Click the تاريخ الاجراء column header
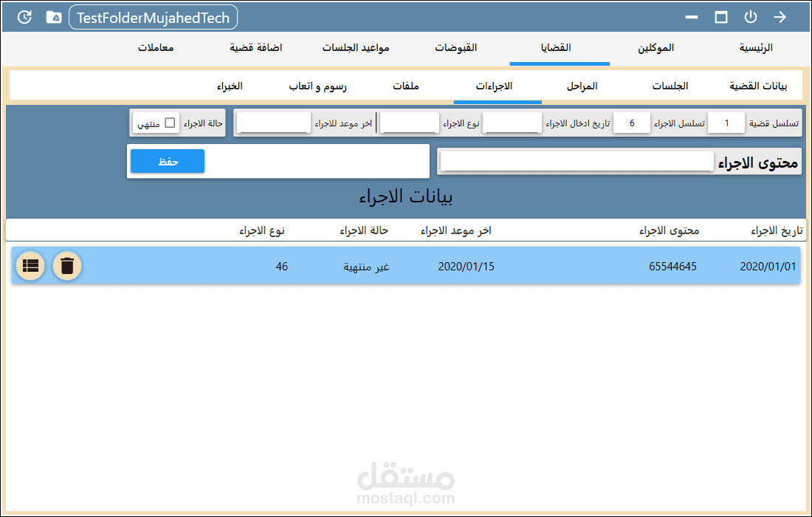812x517 pixels. 777,230
